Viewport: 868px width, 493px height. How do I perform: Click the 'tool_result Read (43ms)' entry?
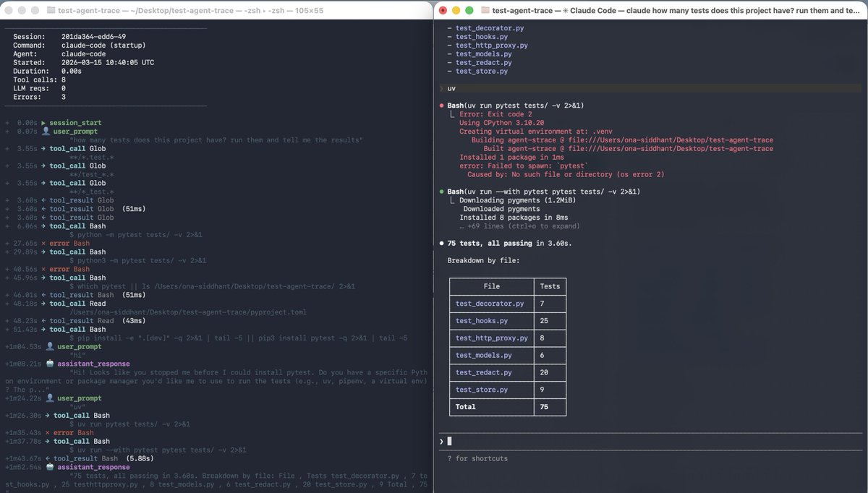click(x=97, y=321)
